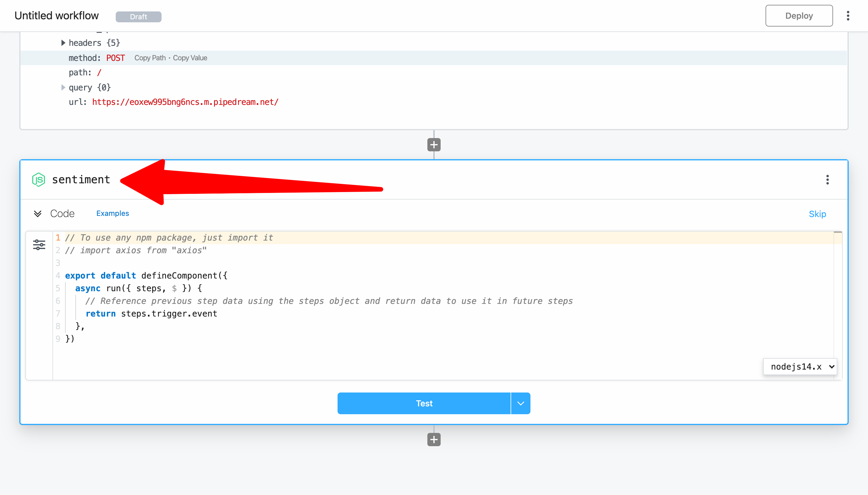
Task: Open the sentiment step's three-dot menu
Action: 827,179
